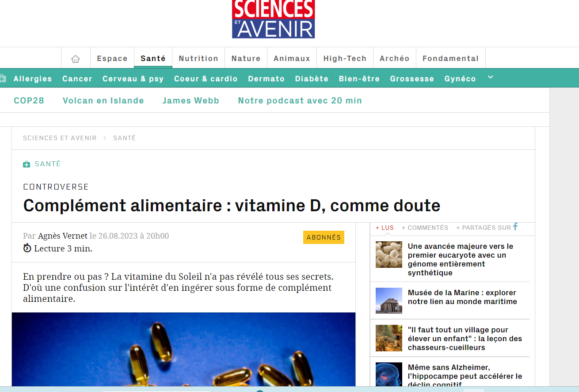Viewport: 579px width, 392px height.
Task: Open the Musée de la Marine thumbnail
Action: click(x=389, y=301)
